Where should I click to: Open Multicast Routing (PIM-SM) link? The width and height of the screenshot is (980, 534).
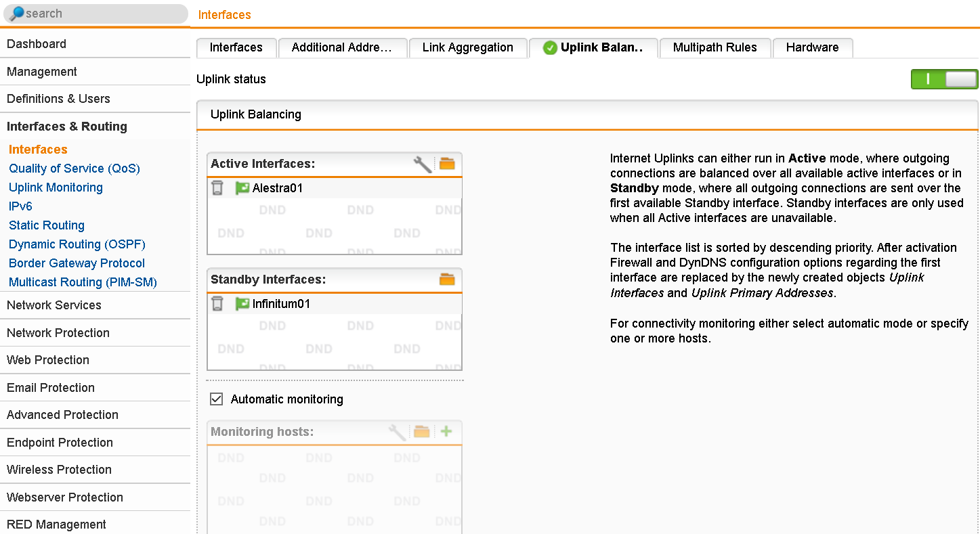[x=83, y=282]
